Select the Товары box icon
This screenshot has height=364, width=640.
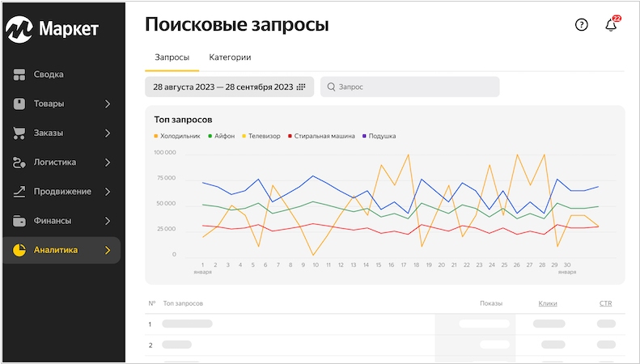pyautogui.click(x=19, y=104)
